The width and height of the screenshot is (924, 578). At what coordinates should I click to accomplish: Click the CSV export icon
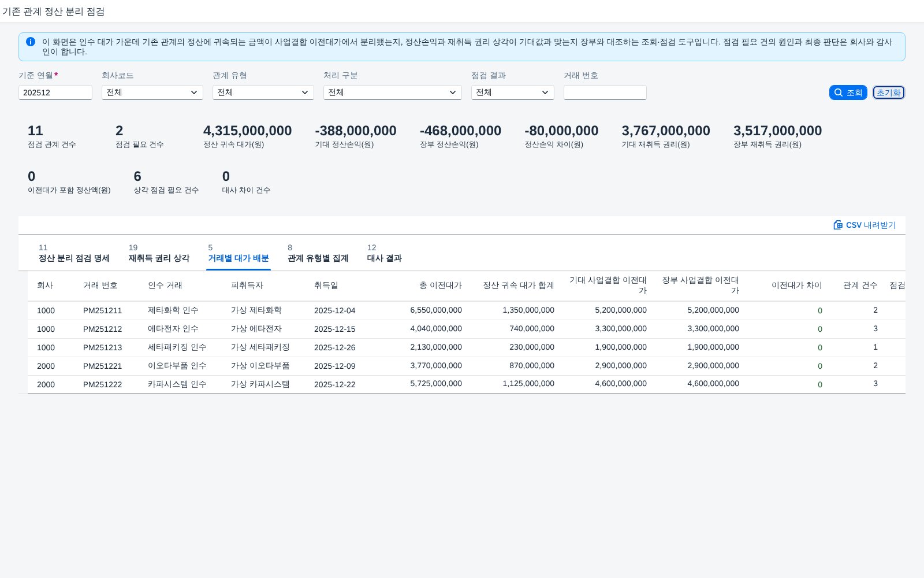coord(838,225)
